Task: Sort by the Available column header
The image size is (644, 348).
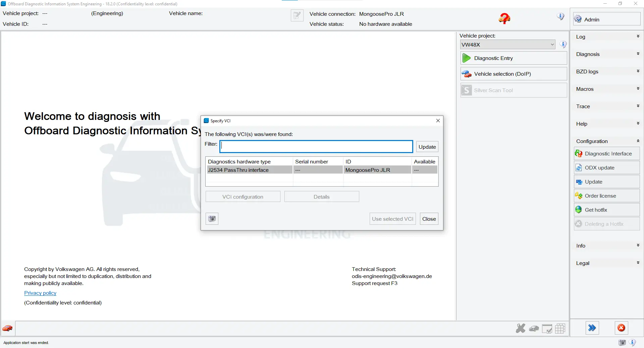Action: [x=425, y=161]
